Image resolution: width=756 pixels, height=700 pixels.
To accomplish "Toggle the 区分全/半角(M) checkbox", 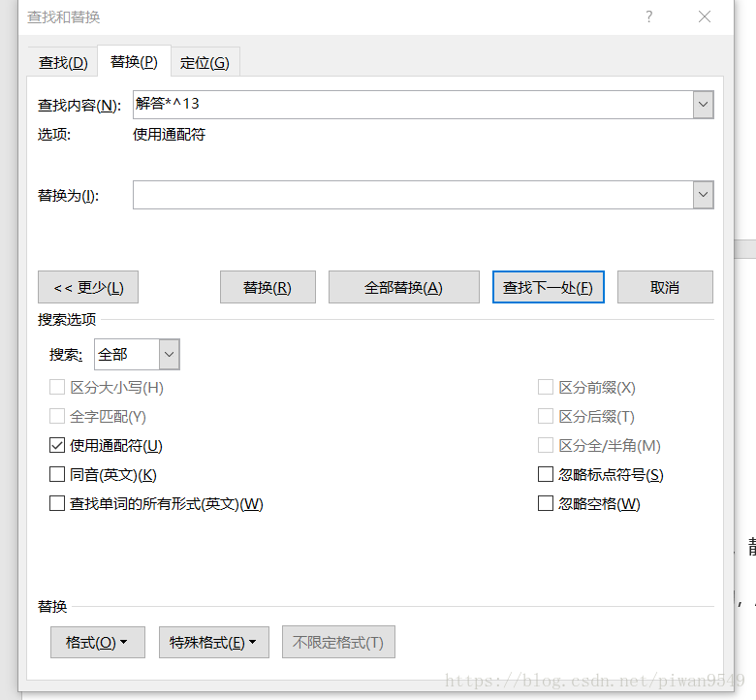I will coord(546,445).
